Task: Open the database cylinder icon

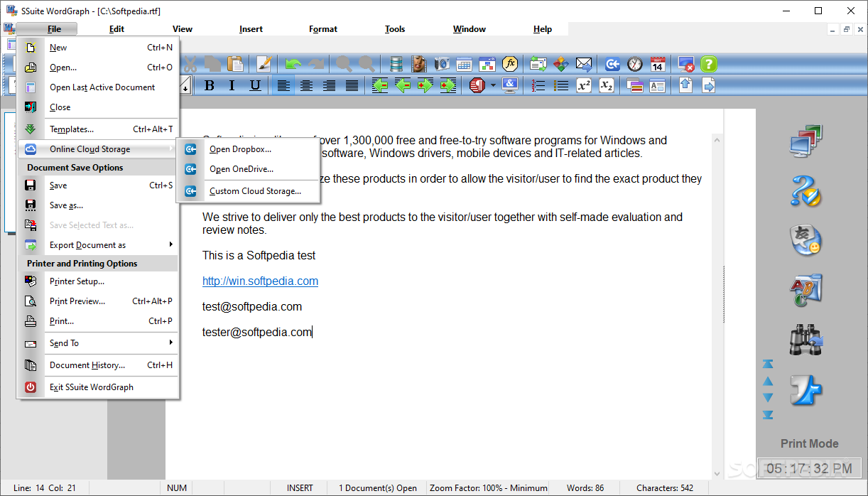Action: click(x=396, y=64)
